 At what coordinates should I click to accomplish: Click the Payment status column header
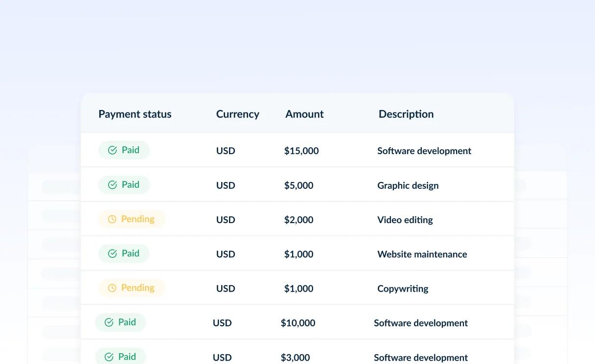click(135, 114)
